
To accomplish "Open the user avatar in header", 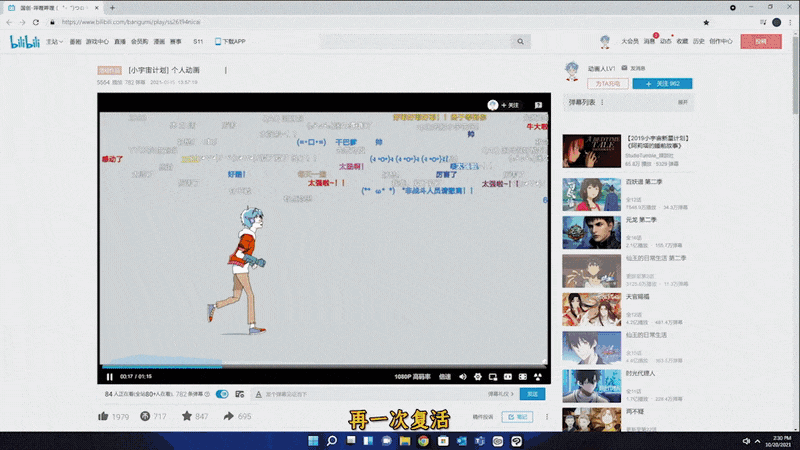I will pyautogui.click(x=605, y=42).
